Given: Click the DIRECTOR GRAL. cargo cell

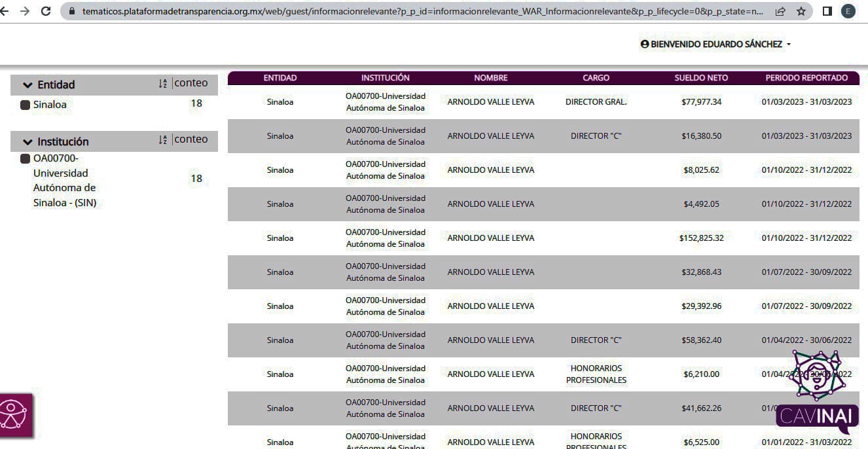Looking at the screenshot, I should [596, 102].
